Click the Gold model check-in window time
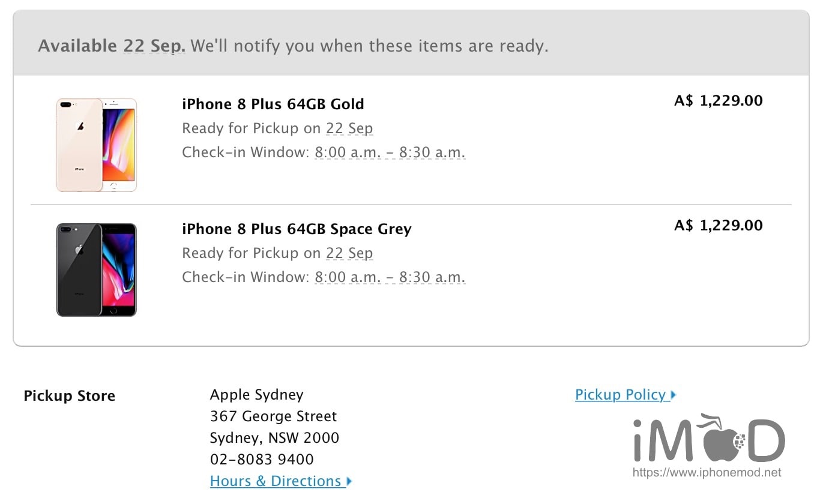This screenshot has width=820, height=504. click(390, 152)
